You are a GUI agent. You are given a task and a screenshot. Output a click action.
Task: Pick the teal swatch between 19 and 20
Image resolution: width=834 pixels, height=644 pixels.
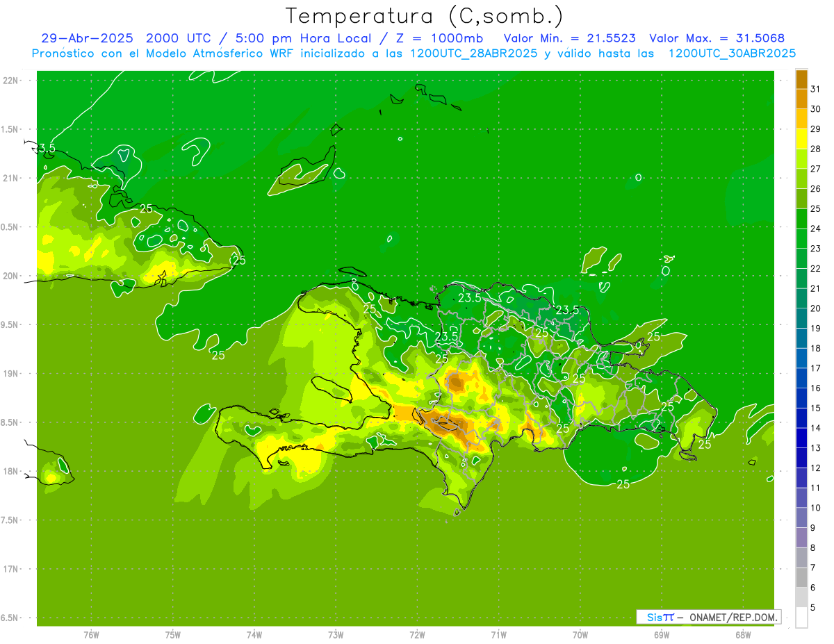click(802, 319)
